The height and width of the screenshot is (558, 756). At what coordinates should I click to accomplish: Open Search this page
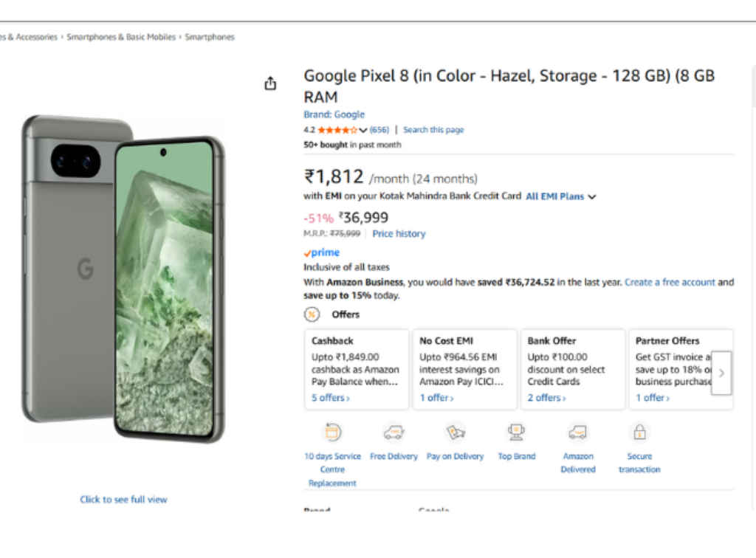click(433, 129)
